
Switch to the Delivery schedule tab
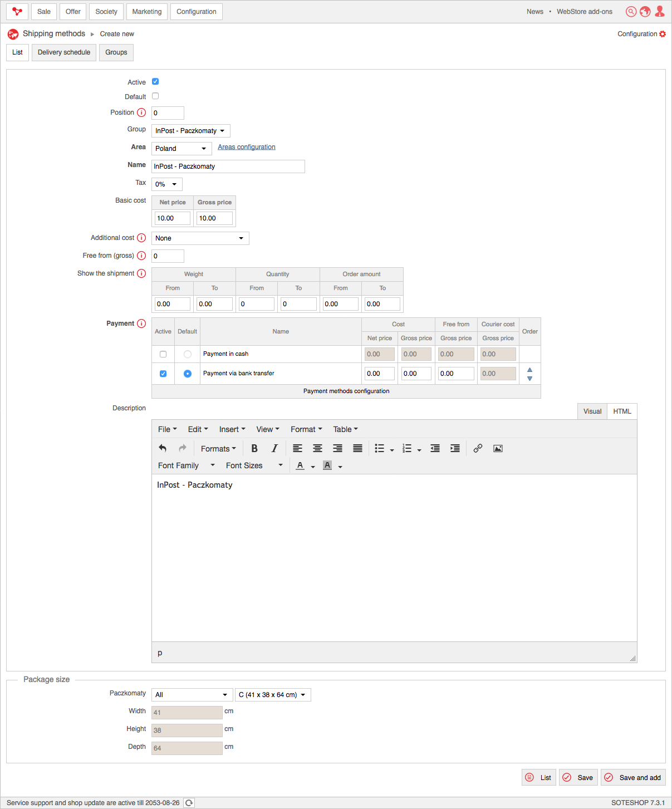pos(64,52)
